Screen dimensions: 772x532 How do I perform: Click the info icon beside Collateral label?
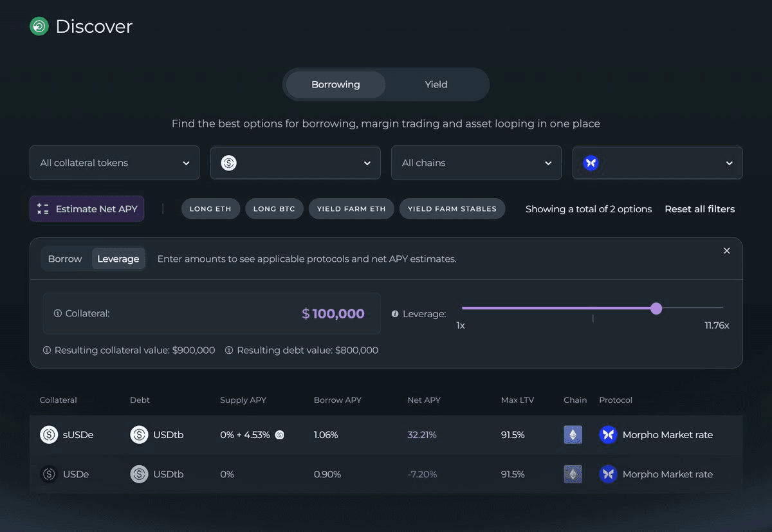tap(58, 313)
